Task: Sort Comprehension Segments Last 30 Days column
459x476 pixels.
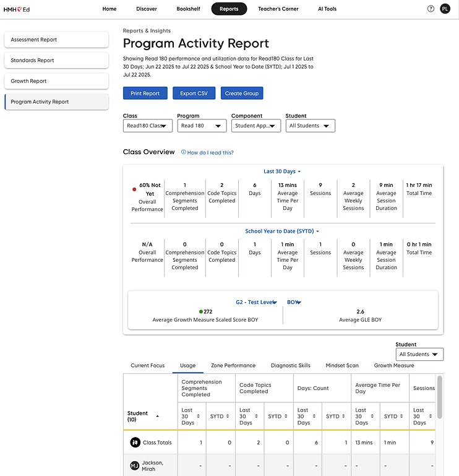Action: pos(199,416)
